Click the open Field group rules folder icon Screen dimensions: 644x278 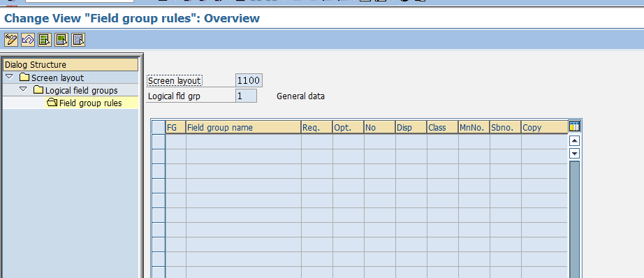tap(52, 103)
